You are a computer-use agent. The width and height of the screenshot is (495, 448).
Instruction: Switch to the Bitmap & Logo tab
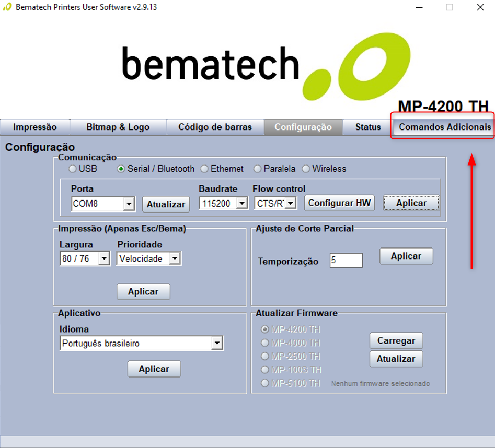(x=118, y=127)
